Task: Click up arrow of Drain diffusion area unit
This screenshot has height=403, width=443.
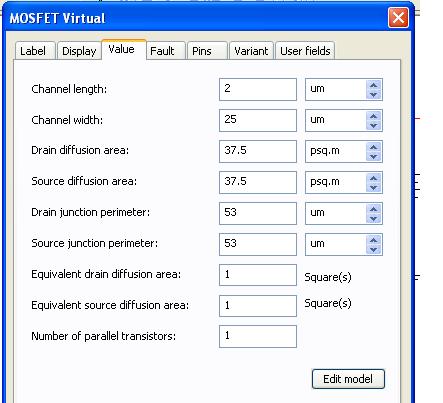Action: tap(373, 147)
